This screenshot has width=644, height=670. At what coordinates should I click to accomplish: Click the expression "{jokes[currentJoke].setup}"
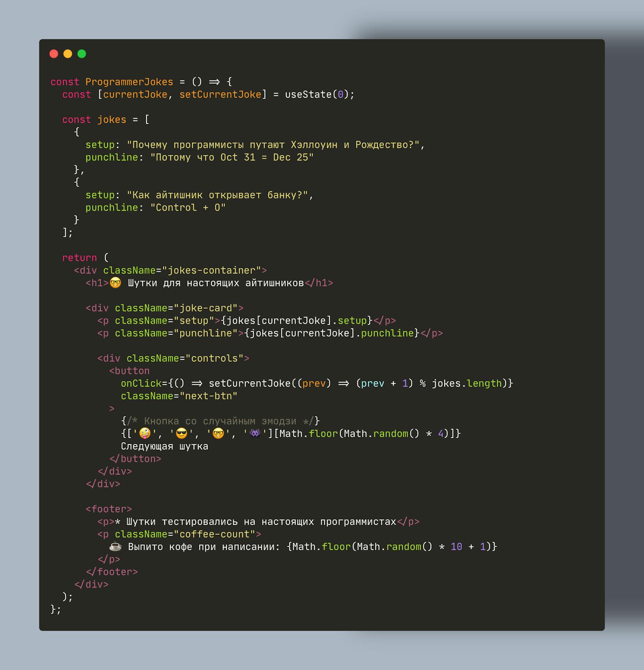[297, 321]
